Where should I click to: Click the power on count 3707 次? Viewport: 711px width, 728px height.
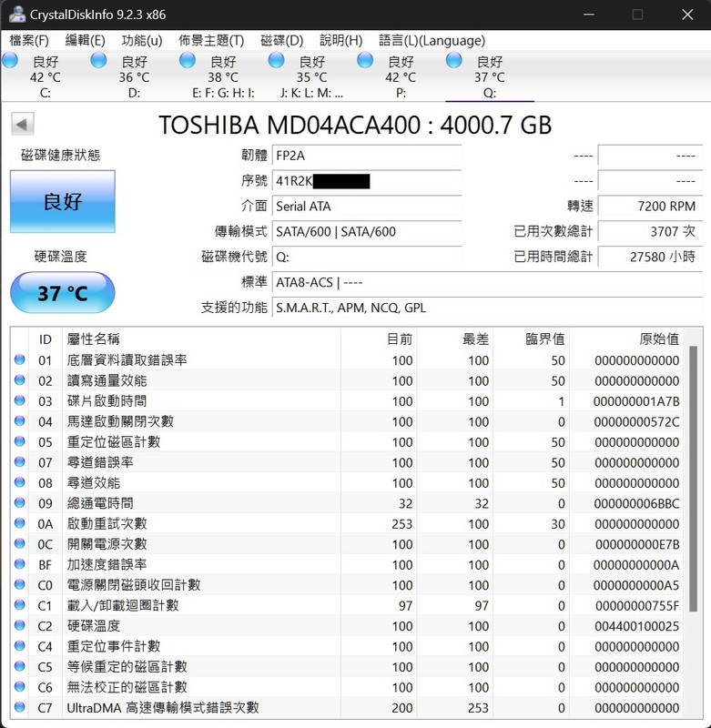point(650,232)
